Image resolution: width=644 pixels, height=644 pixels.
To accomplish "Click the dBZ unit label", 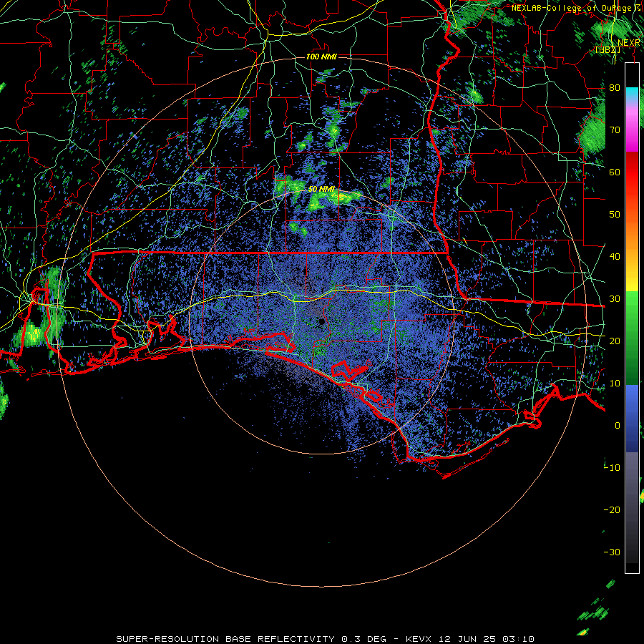I will [608, 50].
